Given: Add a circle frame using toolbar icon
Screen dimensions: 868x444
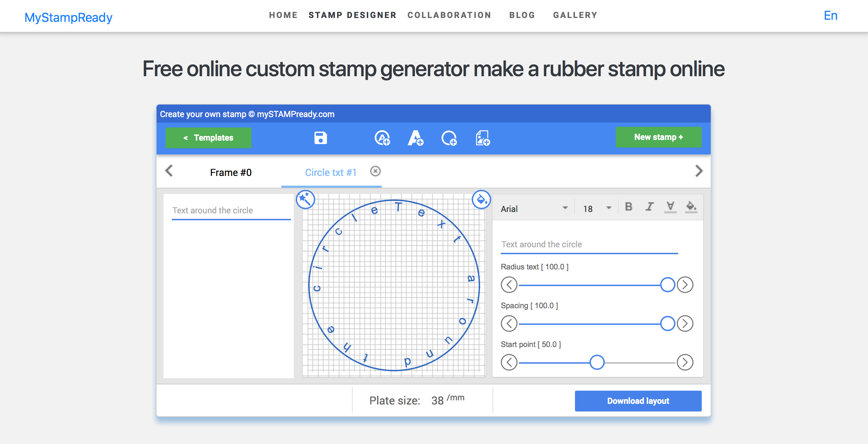Looking at the screenshot, I should click(449, 138).
